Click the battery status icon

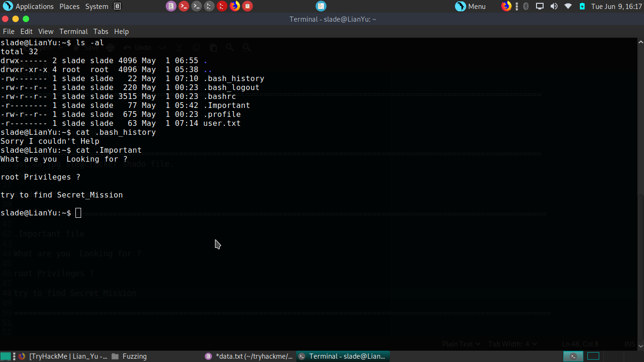tap(582, 6)
